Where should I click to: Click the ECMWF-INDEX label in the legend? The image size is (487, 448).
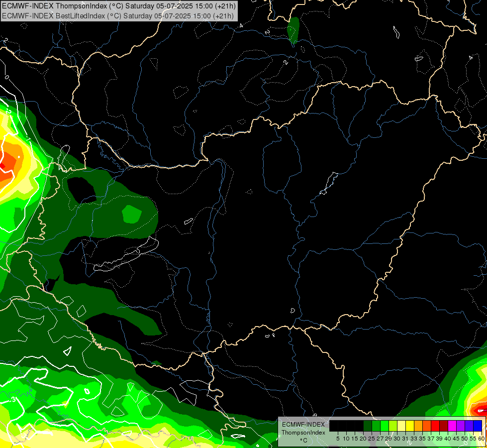pyautogui.click(x=303, y=425)
